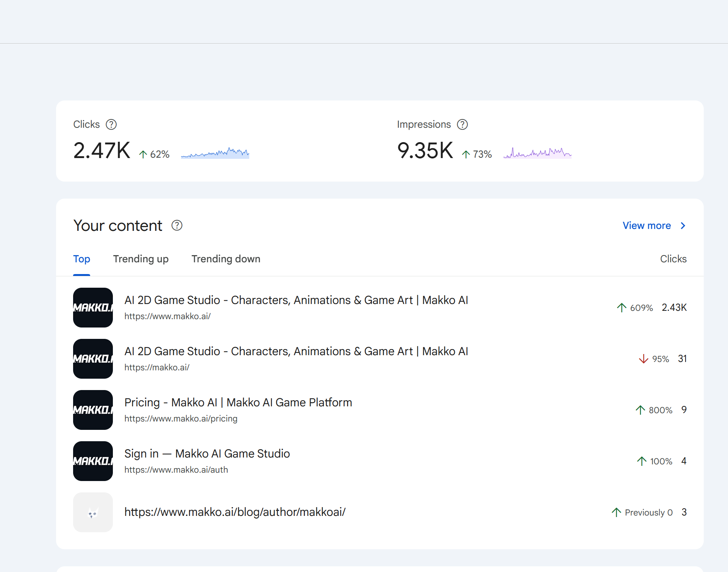Switch to the Trending down tab
Viewport: 728px width, 572px height.
tap(226, 259)
